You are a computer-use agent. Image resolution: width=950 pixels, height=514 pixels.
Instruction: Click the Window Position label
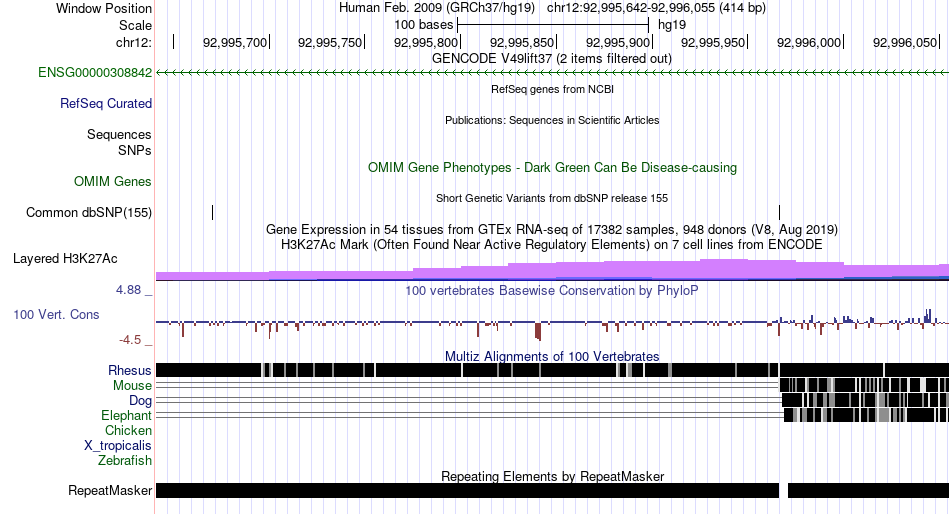(104, 8)
